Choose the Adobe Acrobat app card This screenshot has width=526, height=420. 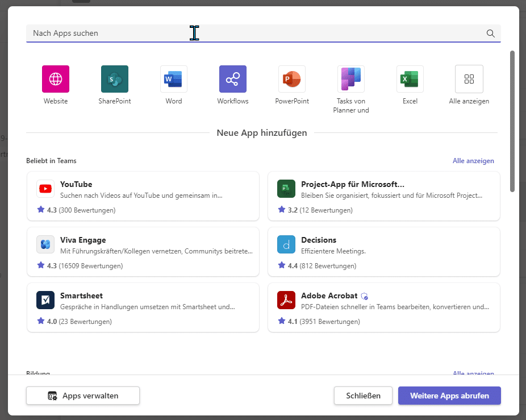383,307
